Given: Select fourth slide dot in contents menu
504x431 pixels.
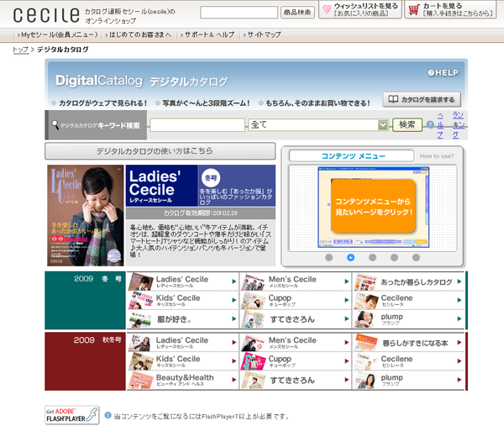Looking at the screenshot, I should (395, 257).
